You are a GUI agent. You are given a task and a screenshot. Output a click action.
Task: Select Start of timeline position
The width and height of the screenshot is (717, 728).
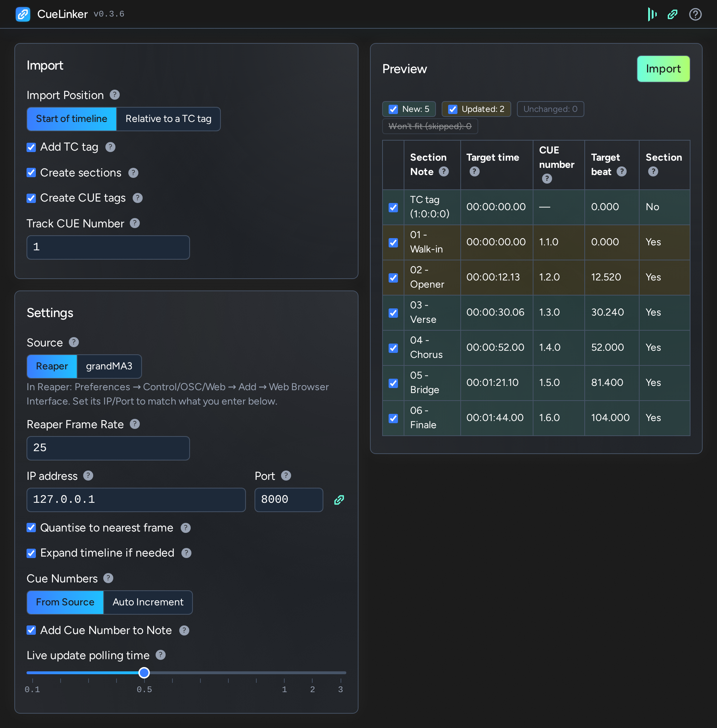pos(72,119)
